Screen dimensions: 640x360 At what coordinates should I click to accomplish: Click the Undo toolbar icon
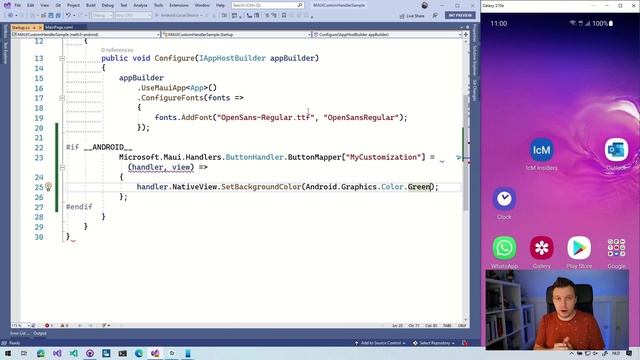coord(68,16)
